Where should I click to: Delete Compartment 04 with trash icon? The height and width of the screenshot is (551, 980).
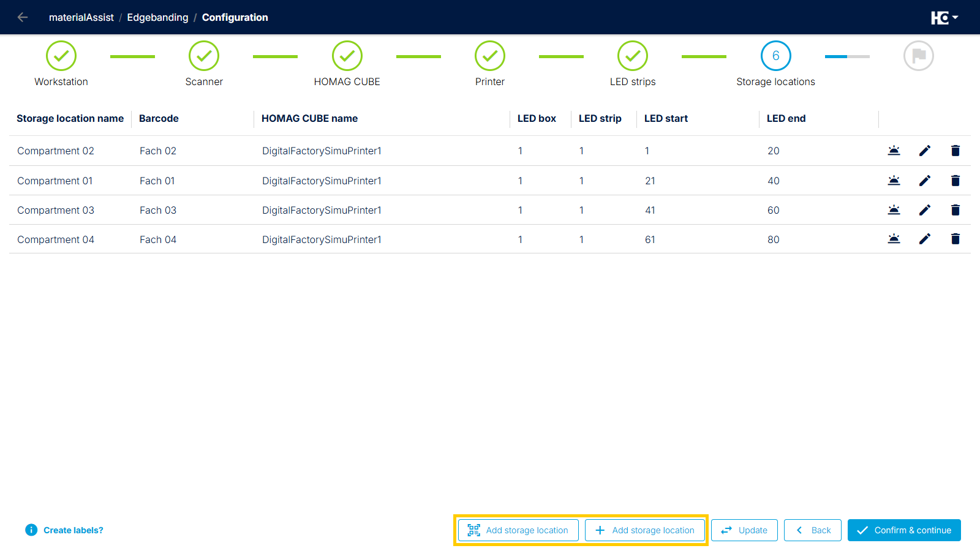click(x=956, y=239)
